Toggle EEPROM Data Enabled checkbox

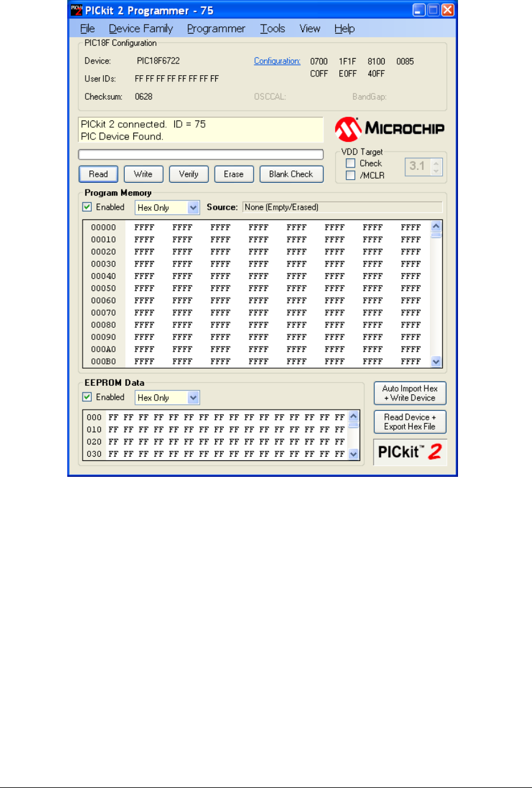[x=87, y=397]
